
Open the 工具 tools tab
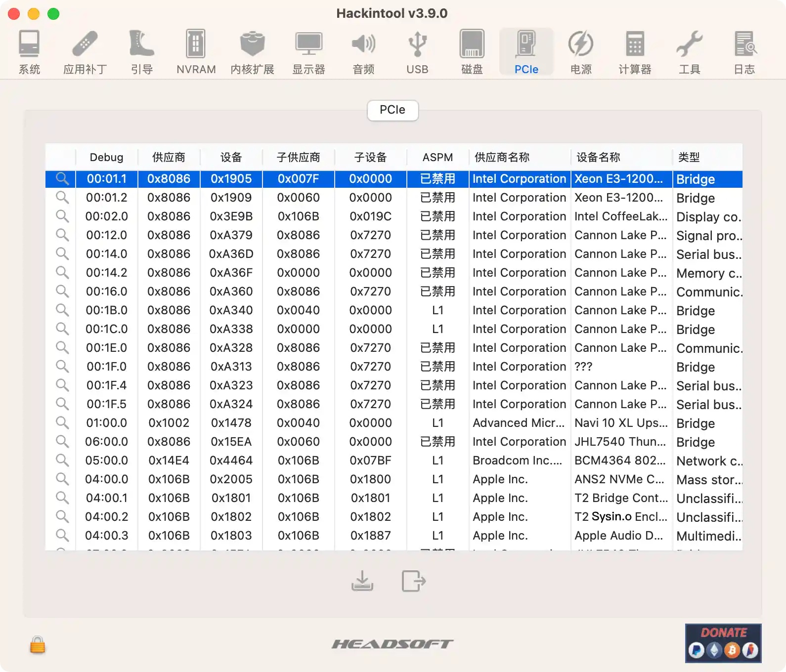click(690, 52)
